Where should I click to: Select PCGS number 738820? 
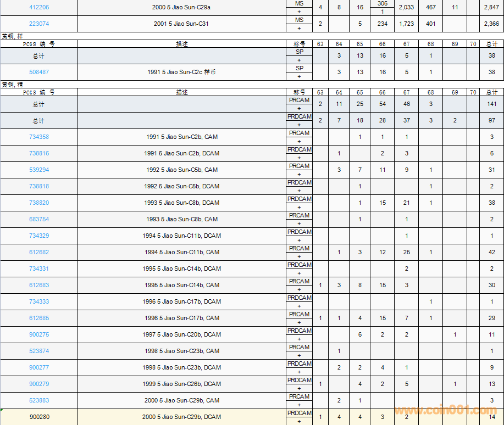click(38, 203)
